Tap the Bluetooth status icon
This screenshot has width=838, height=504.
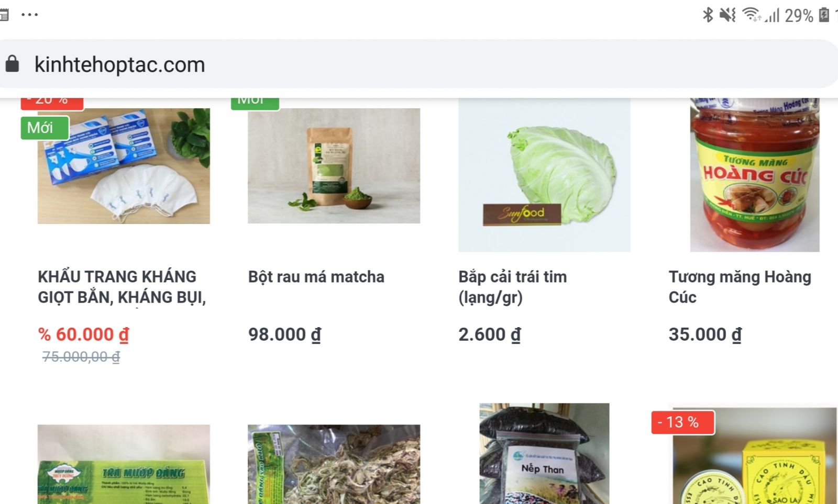click(708, 15)
